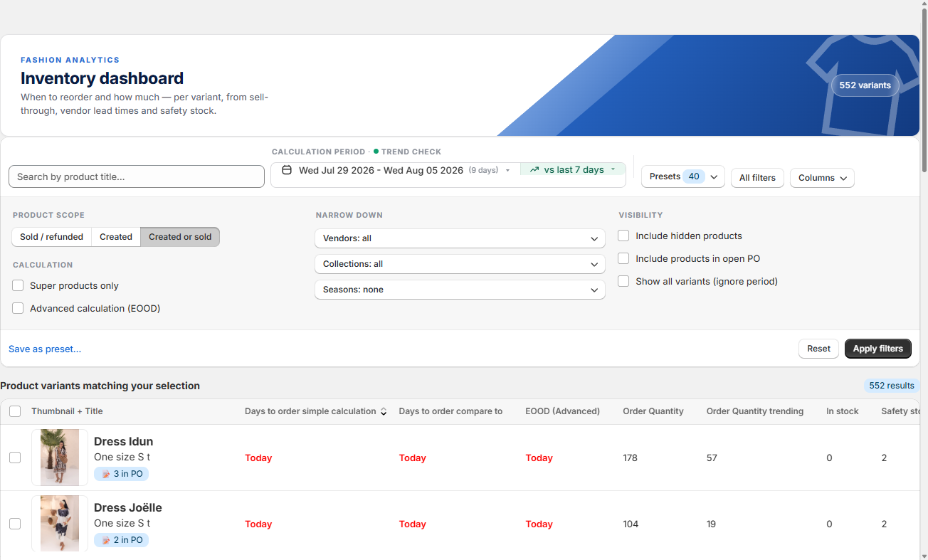Open the Dress Idun thumbnail
This screenshot has height=560, width=928.
click(60, 458)
